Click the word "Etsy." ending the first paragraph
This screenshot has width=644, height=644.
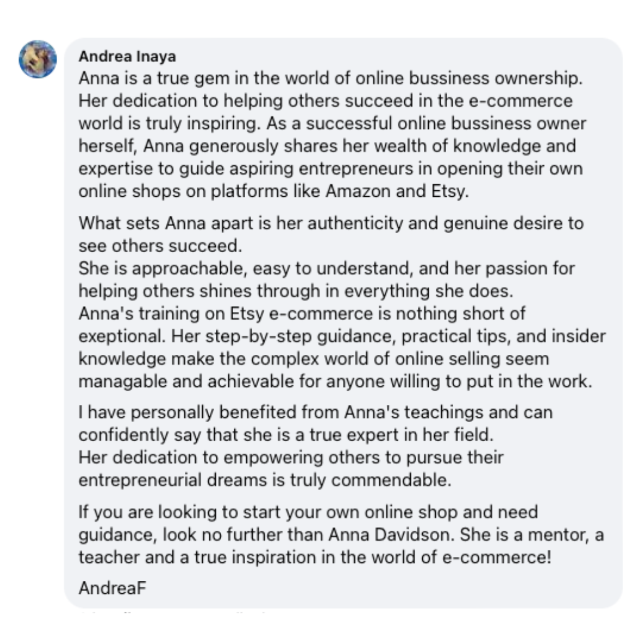(x=450, y=192)
